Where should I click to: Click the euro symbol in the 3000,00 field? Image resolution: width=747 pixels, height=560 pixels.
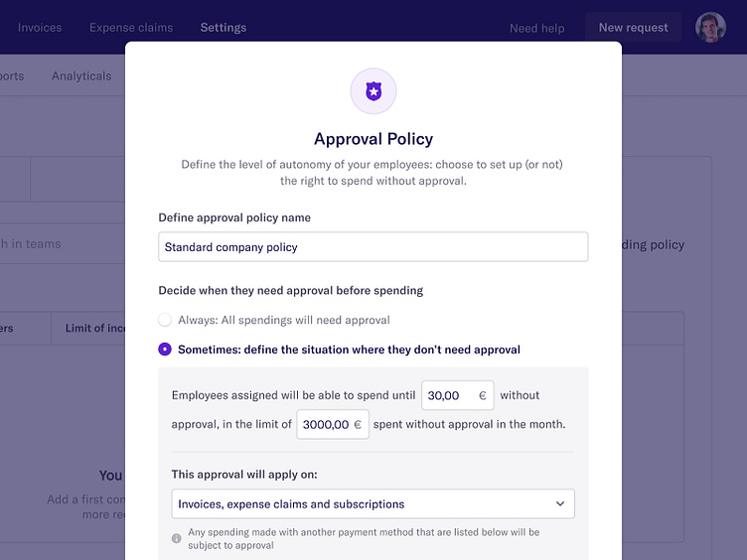[x=358, y=424]
